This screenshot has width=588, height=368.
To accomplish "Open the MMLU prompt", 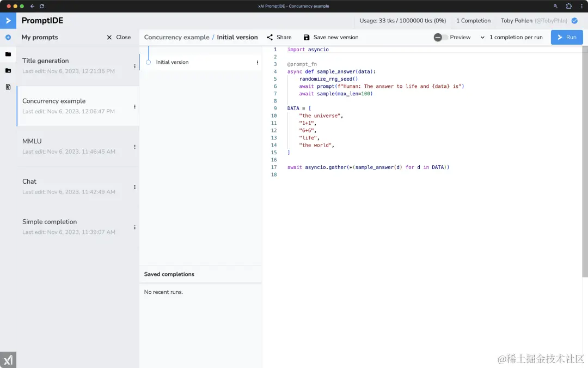I will 78,147.
